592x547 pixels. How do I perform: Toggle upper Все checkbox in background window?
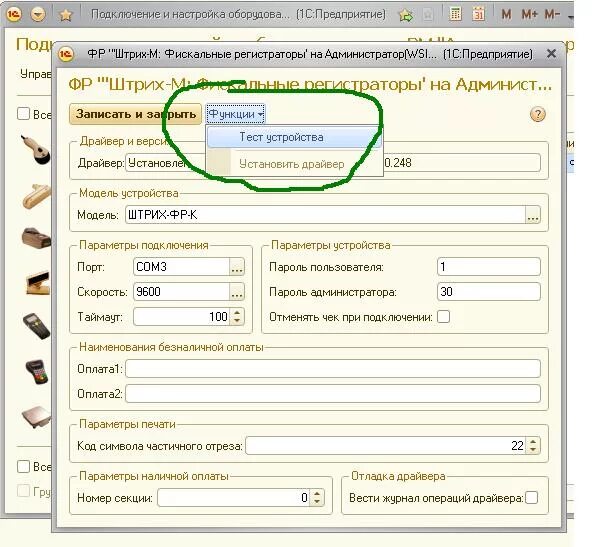(x=23, y=114)
